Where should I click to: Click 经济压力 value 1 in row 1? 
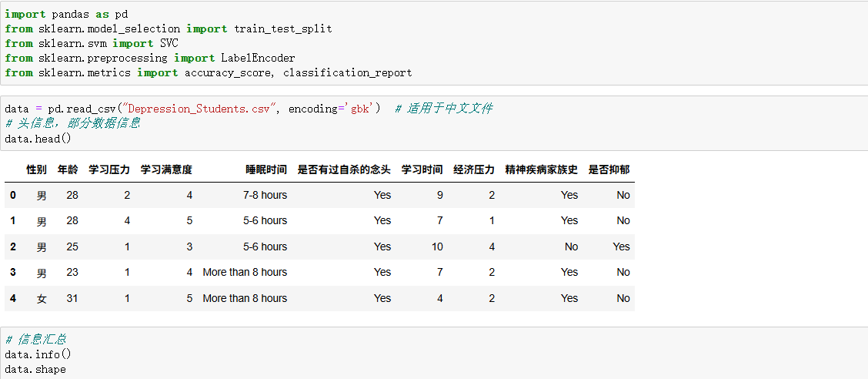point(492,220)
